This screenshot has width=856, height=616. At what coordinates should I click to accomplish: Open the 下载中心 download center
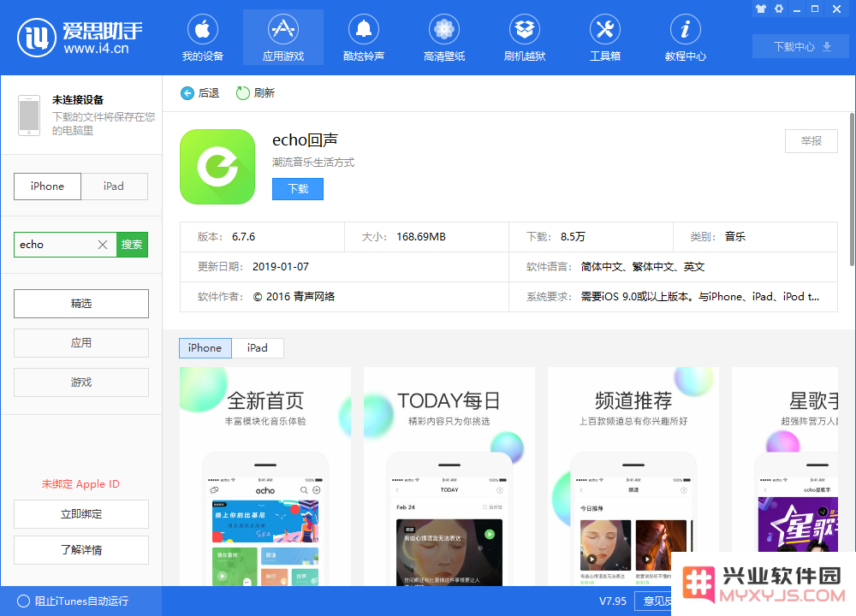coord(801,46)
